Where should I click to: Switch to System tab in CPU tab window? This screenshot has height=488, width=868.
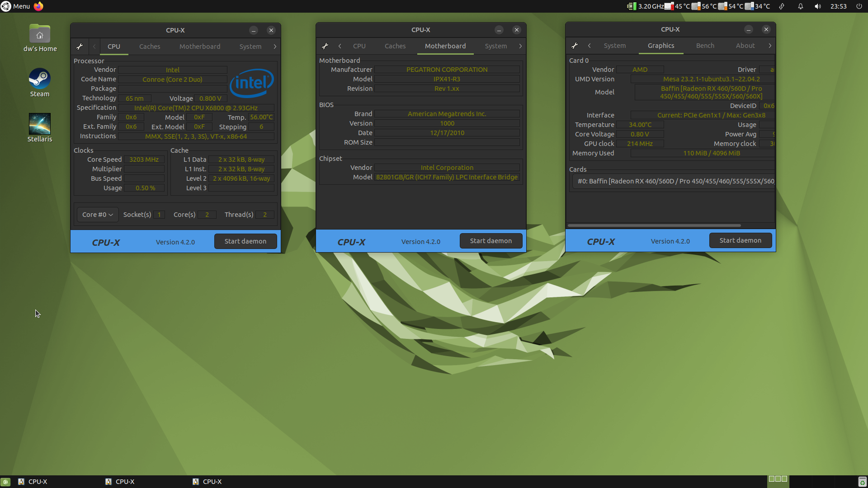pos(250,47)
